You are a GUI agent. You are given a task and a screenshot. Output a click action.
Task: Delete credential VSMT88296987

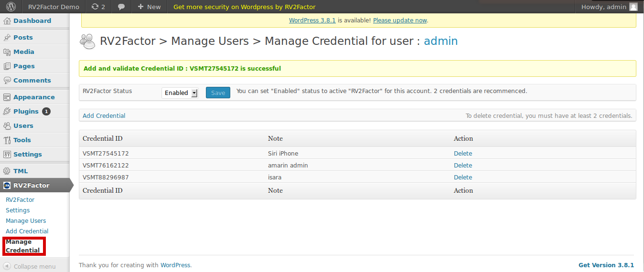click(463, 177)
